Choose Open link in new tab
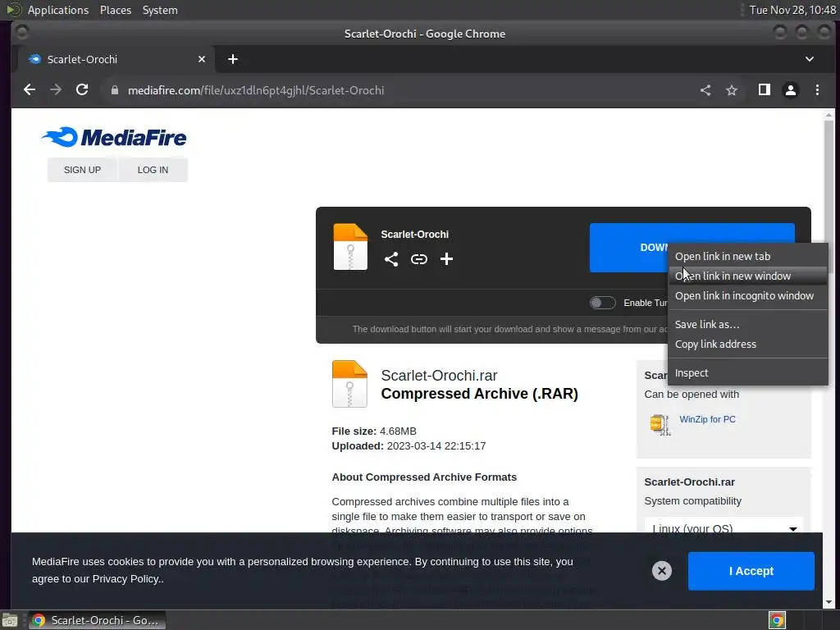 tap(748, 256)
